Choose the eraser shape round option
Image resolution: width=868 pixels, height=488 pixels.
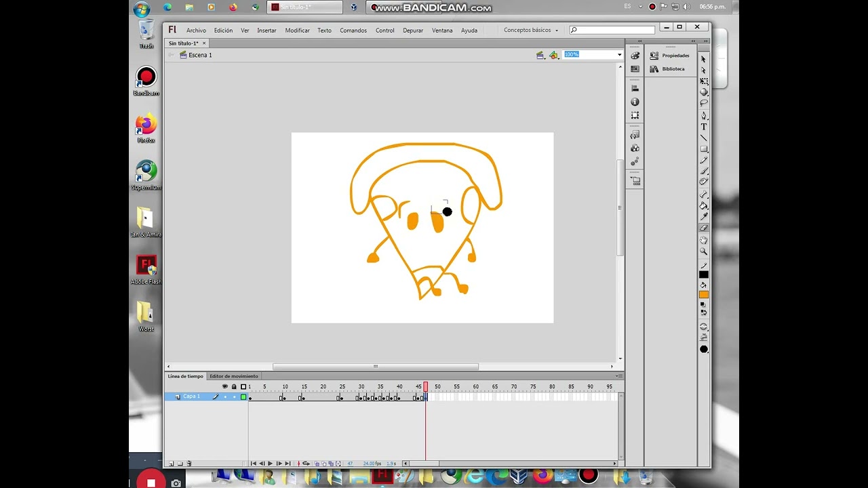coord(704,349)
